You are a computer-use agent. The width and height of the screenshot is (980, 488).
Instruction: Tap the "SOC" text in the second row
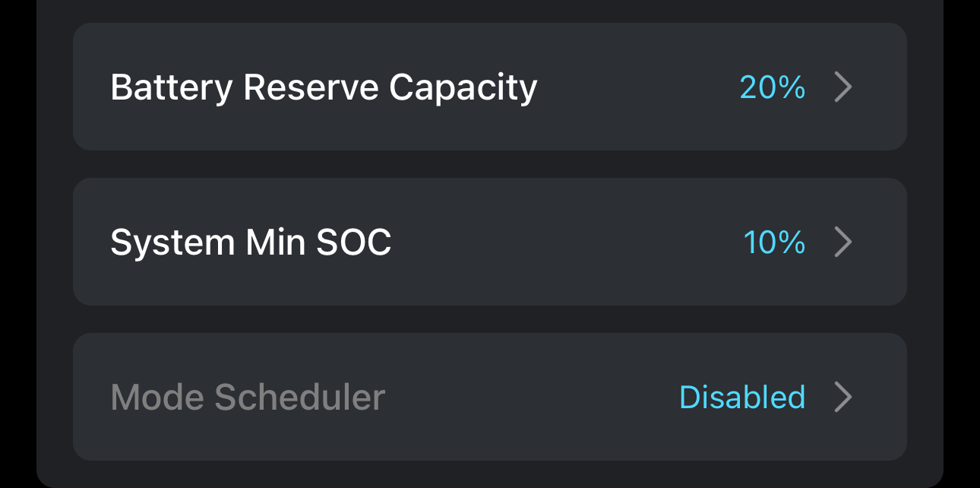coord(353,242)
